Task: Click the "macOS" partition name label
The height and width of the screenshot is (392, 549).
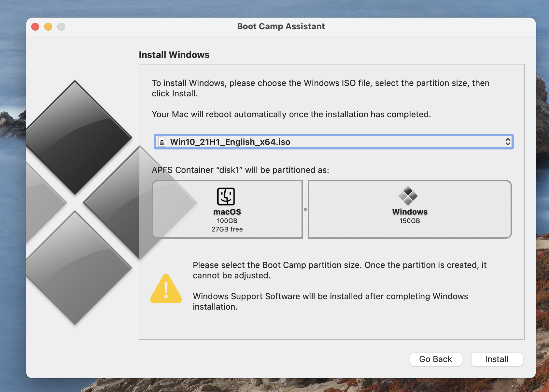Action: 227,212
